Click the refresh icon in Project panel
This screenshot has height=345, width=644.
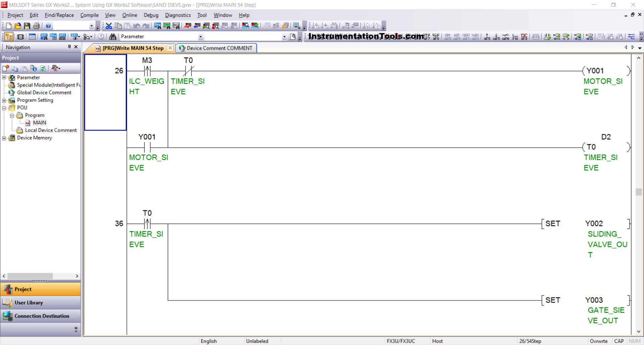(43, 68)
